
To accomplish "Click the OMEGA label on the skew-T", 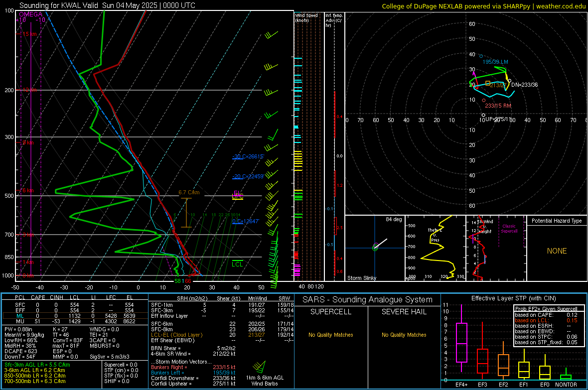I will [31, 14].
